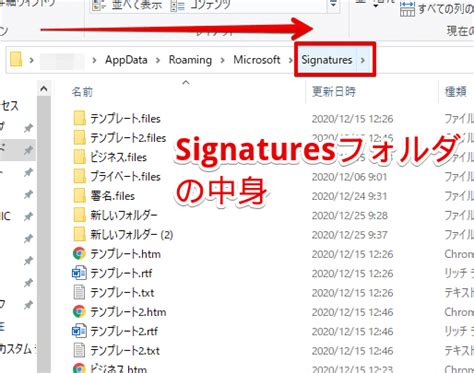Select the 署名.files folder icon

79,195
